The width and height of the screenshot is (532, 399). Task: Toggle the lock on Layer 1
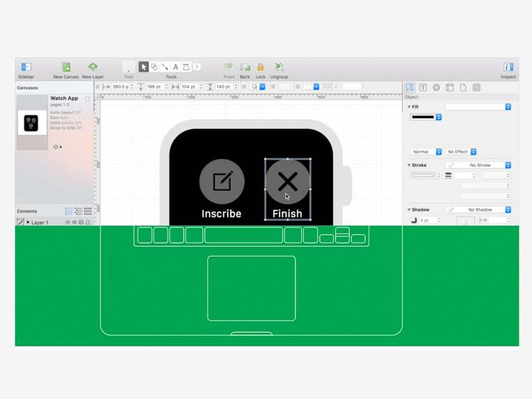[88, 223]
